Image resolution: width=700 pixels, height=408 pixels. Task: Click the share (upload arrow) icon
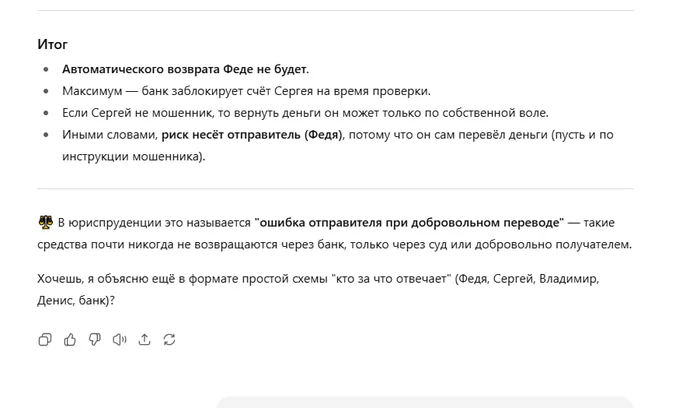point(145,340)
